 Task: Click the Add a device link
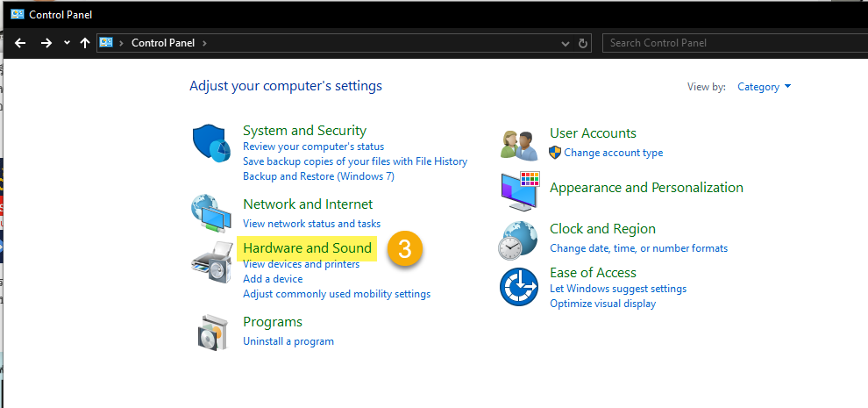pyautogui.click(x=273, y=279)
